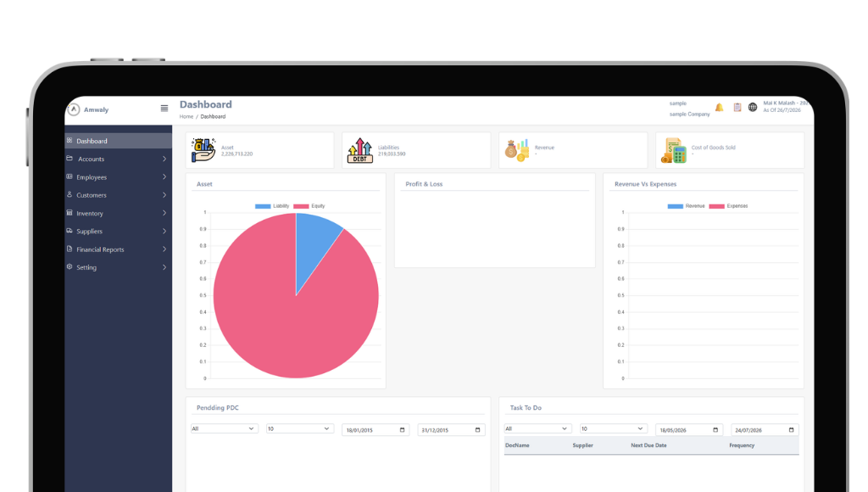Click the Liabilities DEBT icon

359,150
